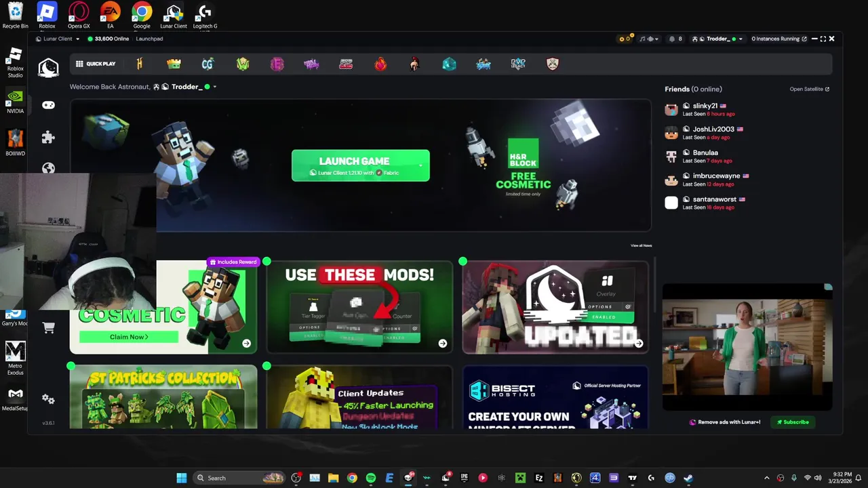Open the Metro Exodus desktop shortcut
Screen dimensions: 868x488
coord(15,359)
